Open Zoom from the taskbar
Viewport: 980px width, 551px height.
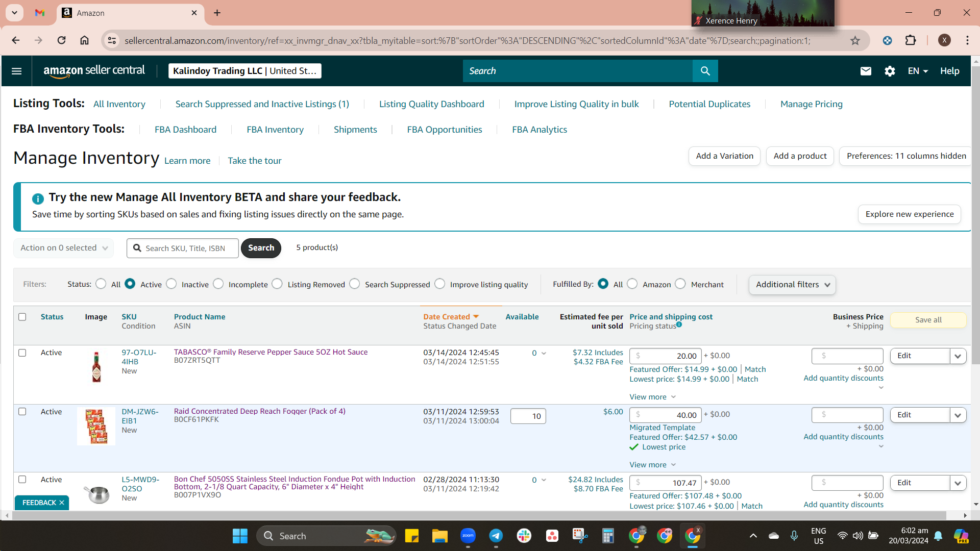pyautogui.click(x=468, y=536)
